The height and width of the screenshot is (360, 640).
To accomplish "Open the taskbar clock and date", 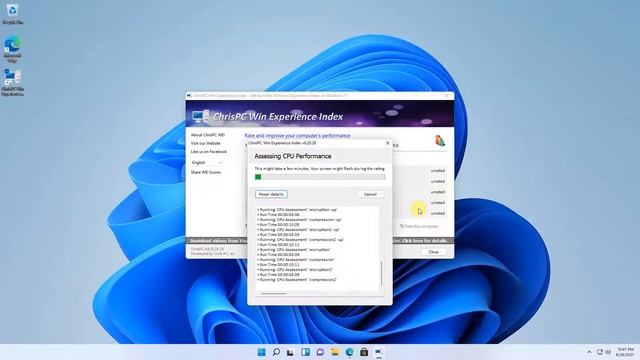I will (625, 352).
